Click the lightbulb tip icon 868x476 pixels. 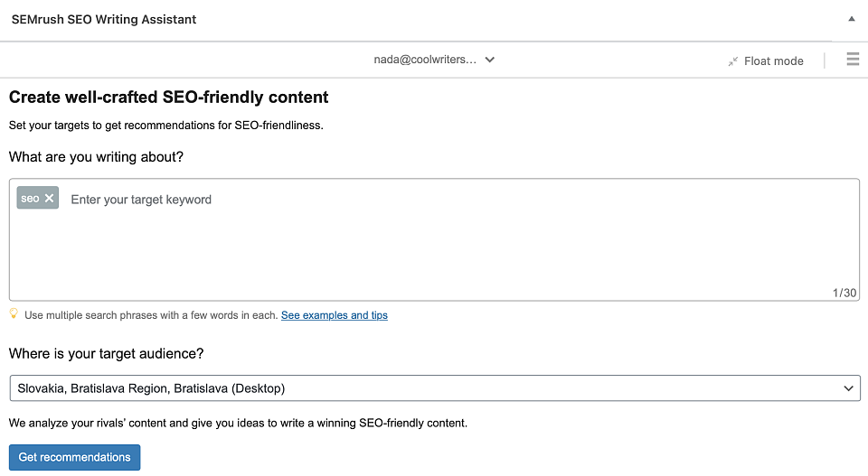[x=14, y=314]
